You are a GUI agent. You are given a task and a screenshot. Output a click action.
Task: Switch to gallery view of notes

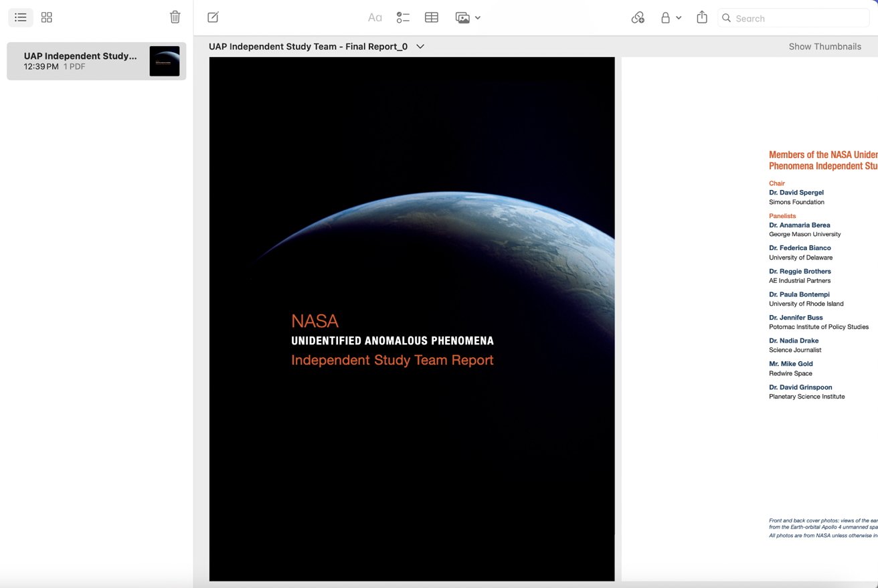tap(47, 17)
